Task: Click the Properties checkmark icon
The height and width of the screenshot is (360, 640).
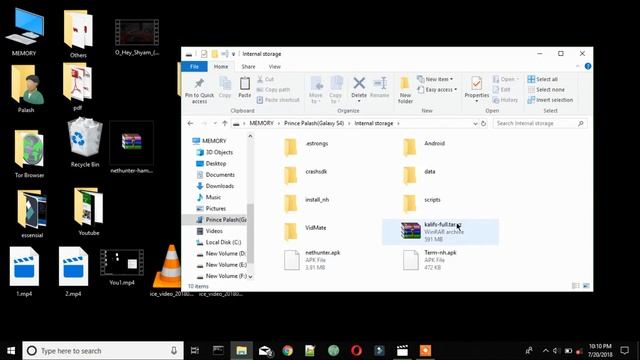Action: [x=476, y=84]
